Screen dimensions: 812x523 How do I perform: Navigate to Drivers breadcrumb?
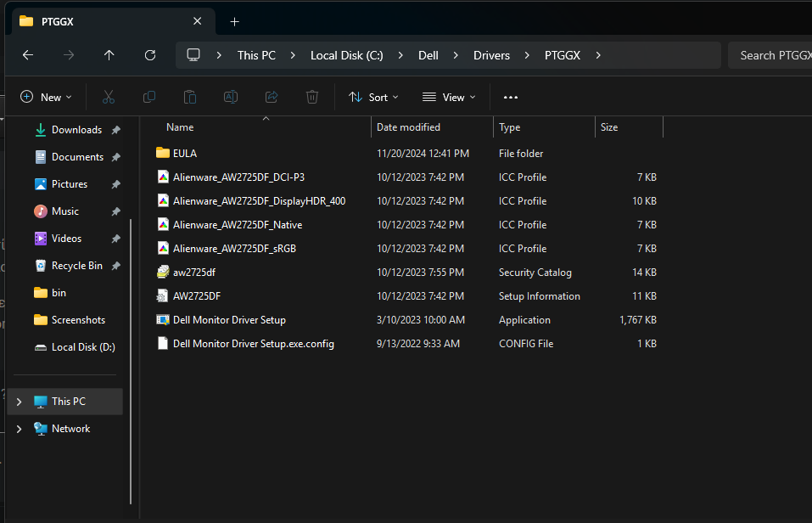coord(491,55)
